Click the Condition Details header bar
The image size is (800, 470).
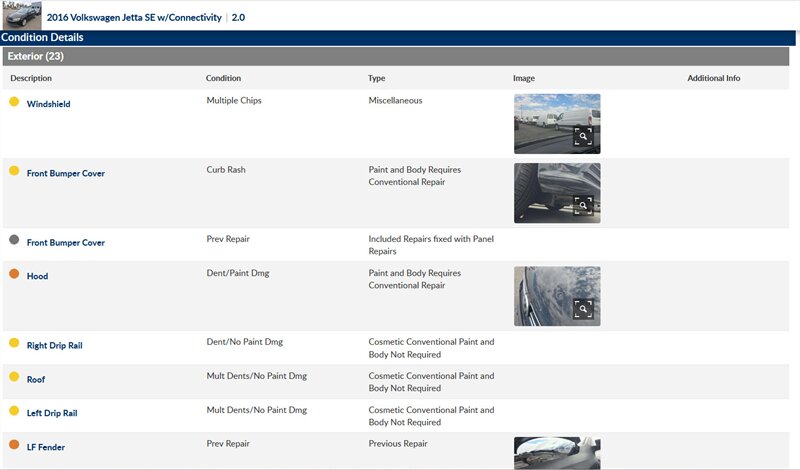click(x=400, y=38)
